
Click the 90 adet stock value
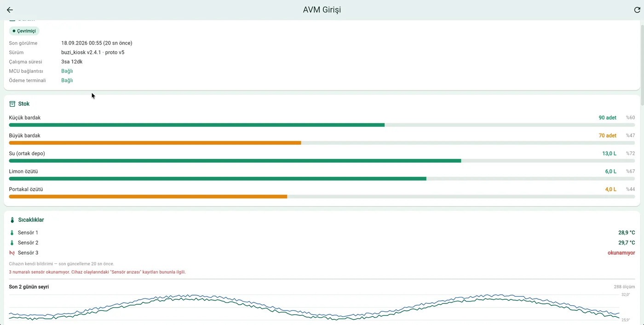point(608,118)
